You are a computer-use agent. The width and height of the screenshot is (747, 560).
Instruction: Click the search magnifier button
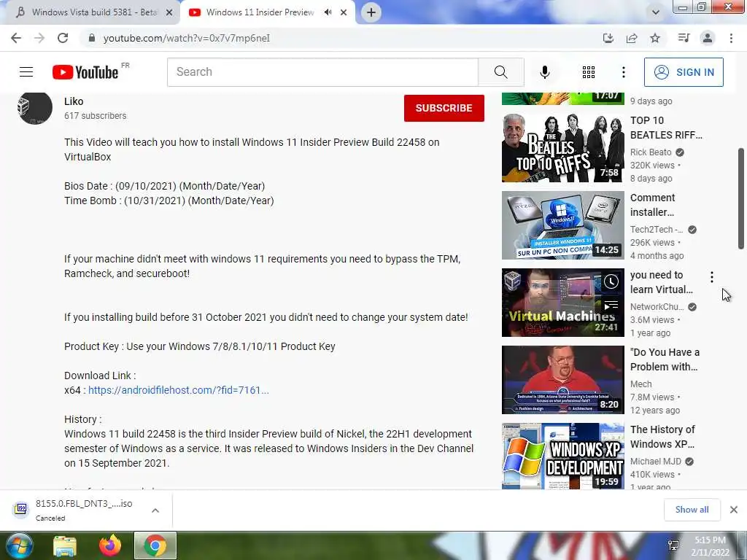coord(500,72)
